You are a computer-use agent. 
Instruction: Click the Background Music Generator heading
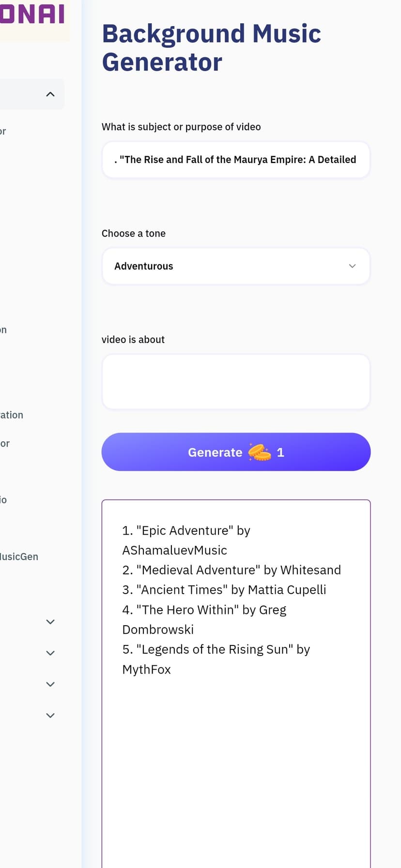coord(211,48)
